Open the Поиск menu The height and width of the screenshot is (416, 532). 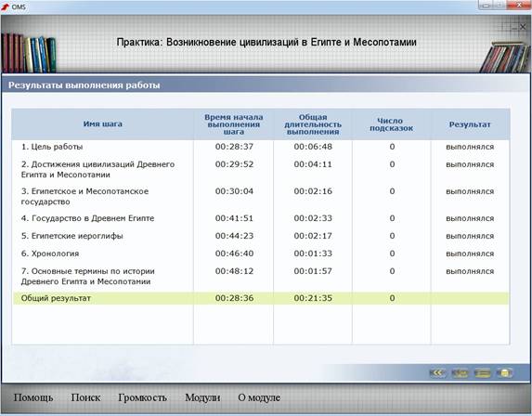[85, 397]
